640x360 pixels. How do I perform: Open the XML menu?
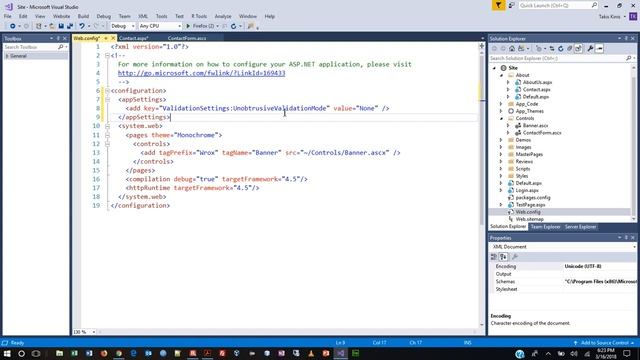coord(143,16)
